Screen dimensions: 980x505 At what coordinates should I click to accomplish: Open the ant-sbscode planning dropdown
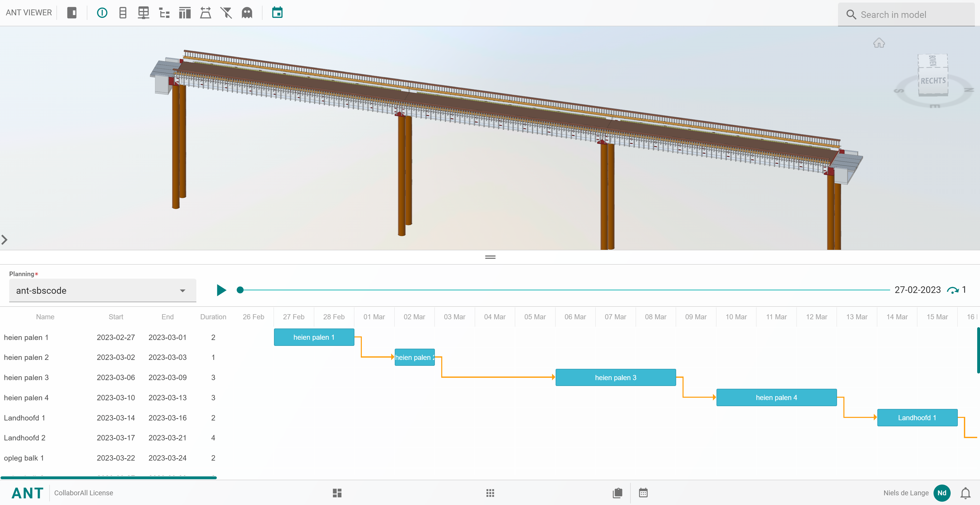(x=102, y=290)
